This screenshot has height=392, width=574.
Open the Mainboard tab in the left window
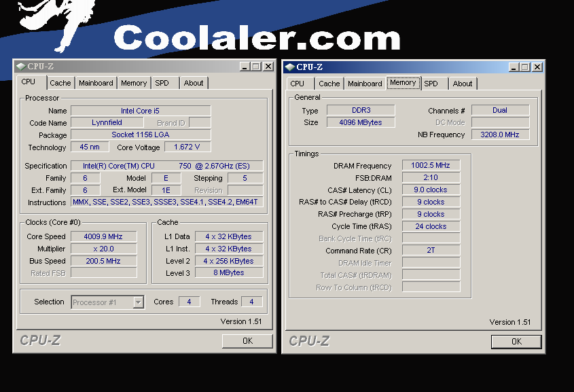click(x=96, y=83)
